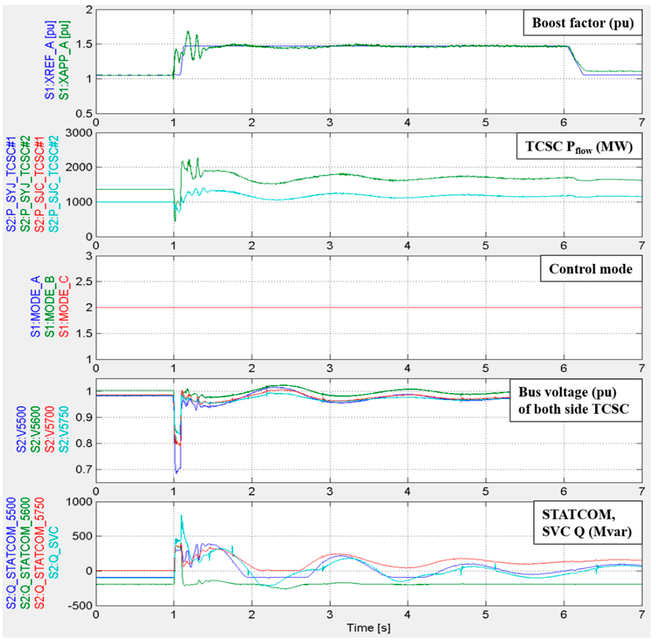The image size is (656, 644).
Task: Click the S2:P_SYJ_TCSC#2 green legend label
Action: click(x=25, y=184)
